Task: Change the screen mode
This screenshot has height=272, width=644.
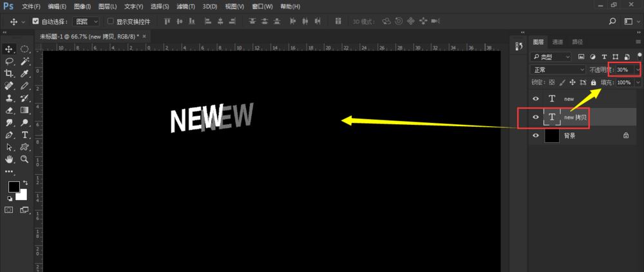Action: (24, 210)
